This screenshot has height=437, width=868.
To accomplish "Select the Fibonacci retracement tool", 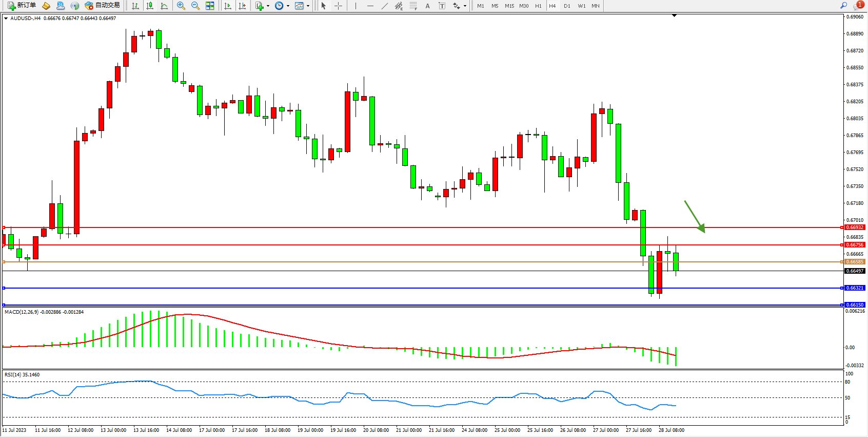I will [413, 6].
